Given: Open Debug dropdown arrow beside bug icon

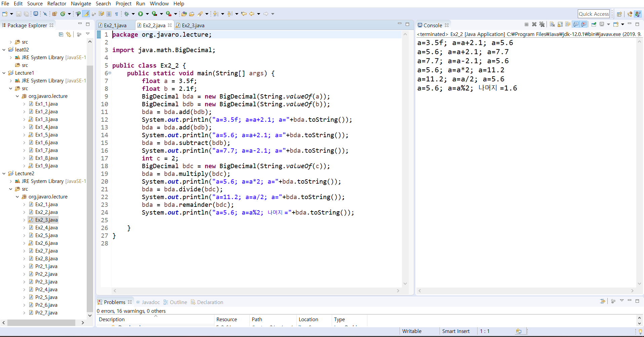Looking at the screenshot, I should [x=133, y=14].
